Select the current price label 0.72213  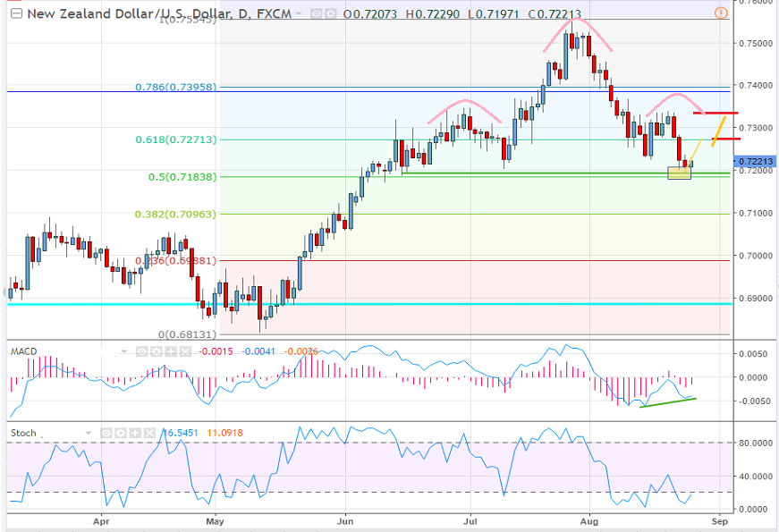(754, 162)
